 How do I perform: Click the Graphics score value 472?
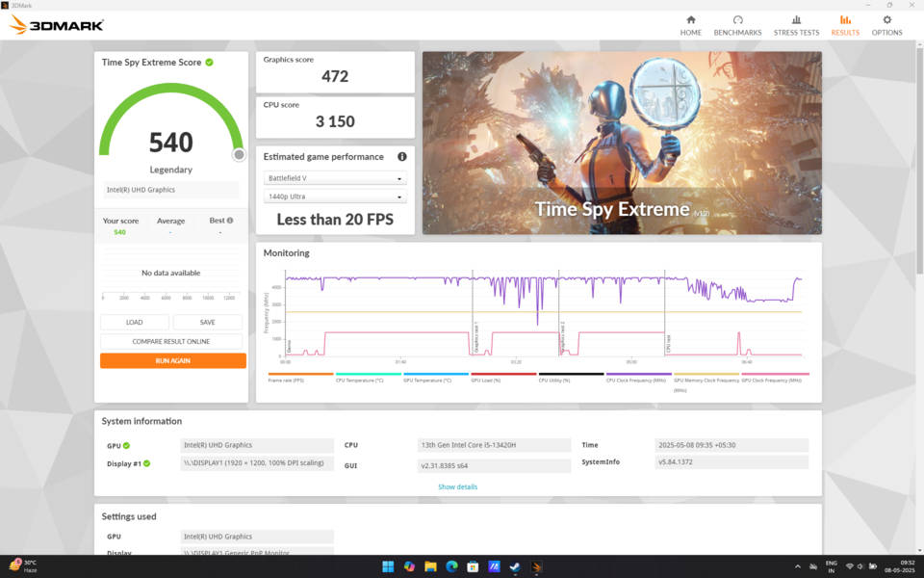click(x=335, y=76)
